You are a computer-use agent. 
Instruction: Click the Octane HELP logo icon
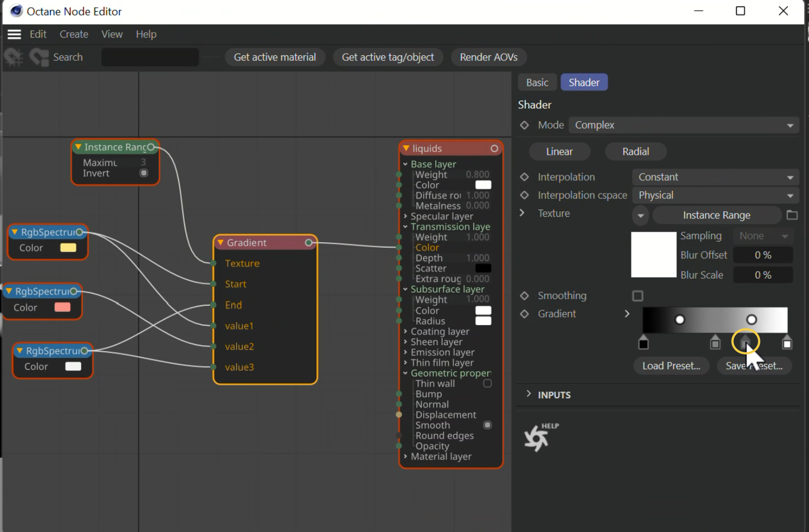(540, 437)
